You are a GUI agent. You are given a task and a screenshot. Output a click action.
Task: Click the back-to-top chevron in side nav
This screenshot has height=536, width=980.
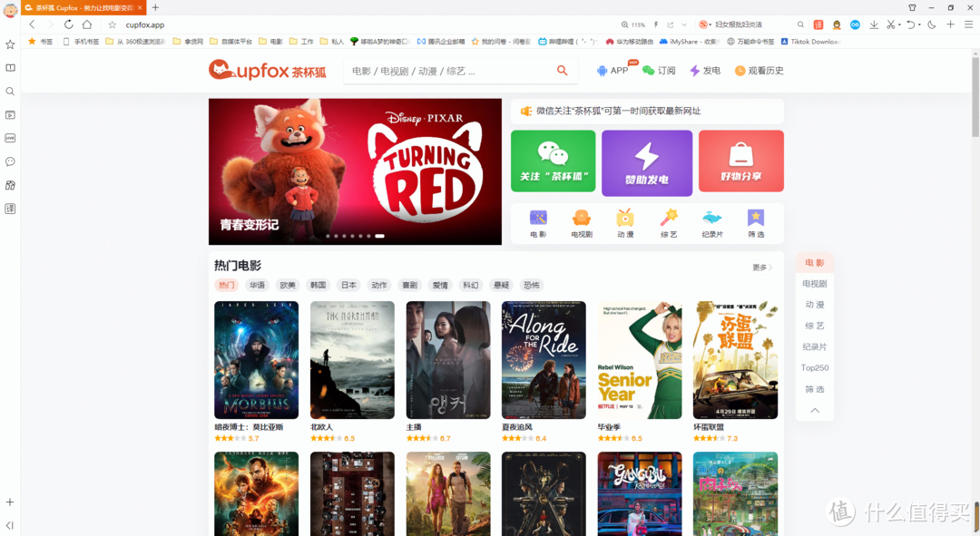pyautogui.click(x=814, y=411)
